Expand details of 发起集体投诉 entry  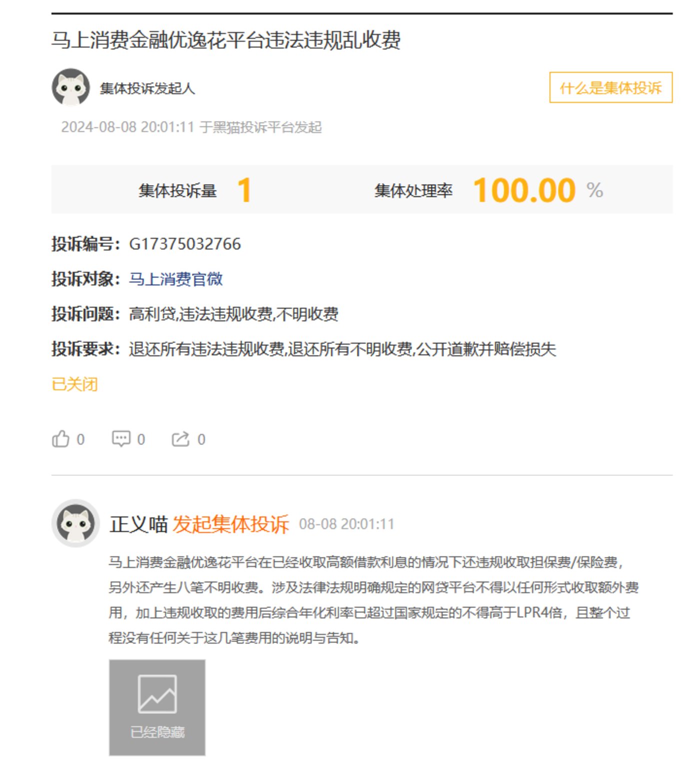coord(231,525)
